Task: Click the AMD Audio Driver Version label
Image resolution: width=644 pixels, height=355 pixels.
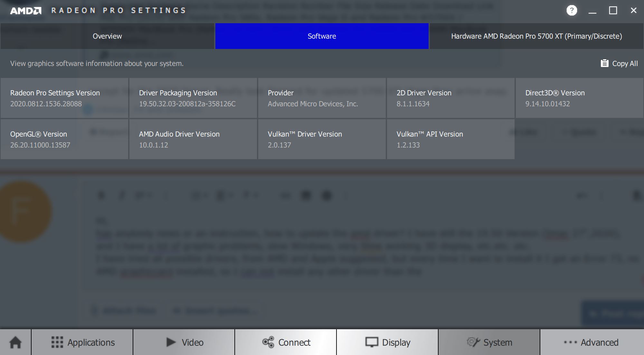Action: pos(179,134)
